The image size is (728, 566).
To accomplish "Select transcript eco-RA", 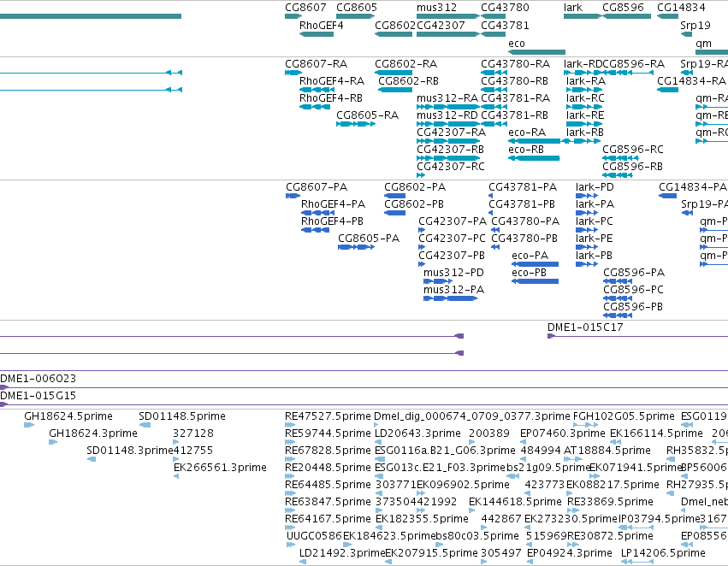I will (527, 133).
